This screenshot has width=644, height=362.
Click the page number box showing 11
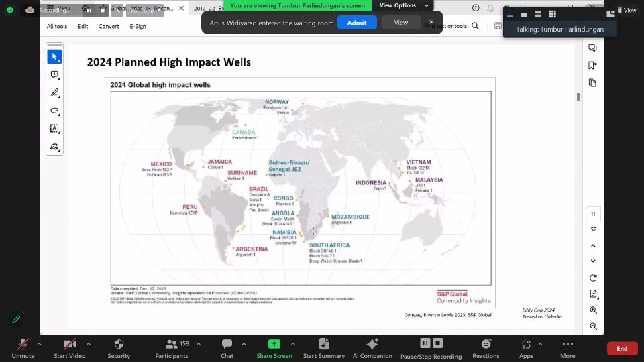point(593,215)
